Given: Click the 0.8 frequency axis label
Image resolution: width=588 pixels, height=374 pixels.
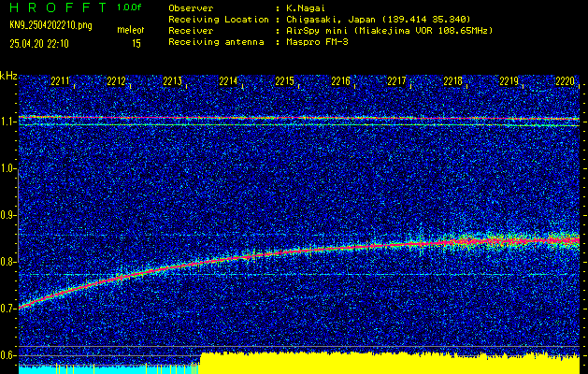Looking at the screenshot, I should click(7, 262).
